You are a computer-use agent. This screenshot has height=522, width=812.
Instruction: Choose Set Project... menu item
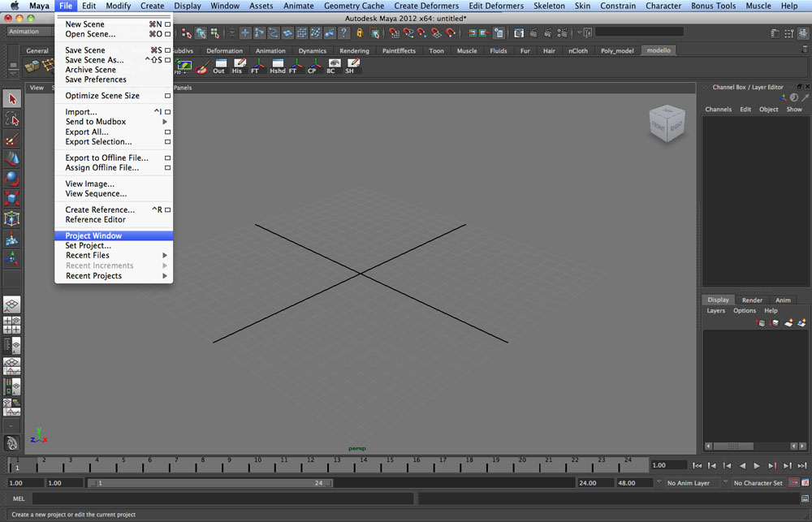pos(114,245)
